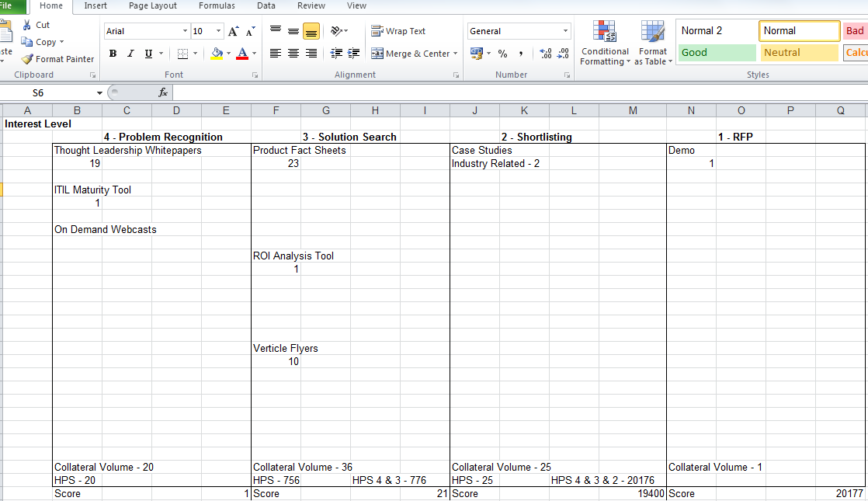868x501 pixels.
Task: Center text horizontally
Action: tap(293, 54)
